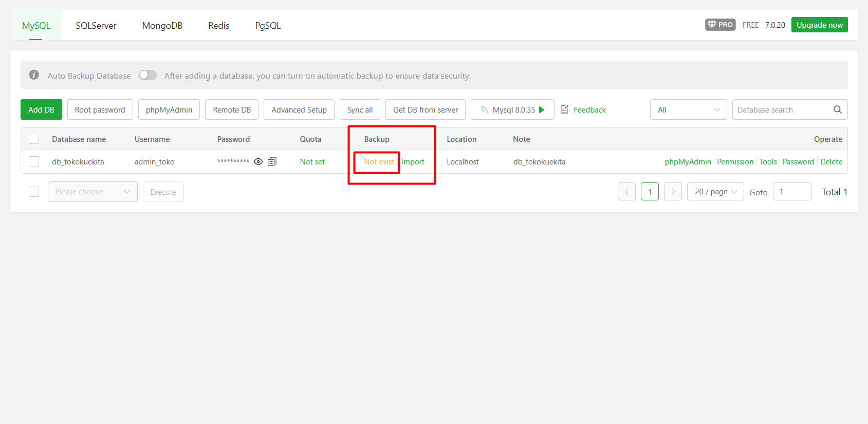Viewport: 868px width, 424px height.
Task: Click the Database name column header
Action: point(79,139)
